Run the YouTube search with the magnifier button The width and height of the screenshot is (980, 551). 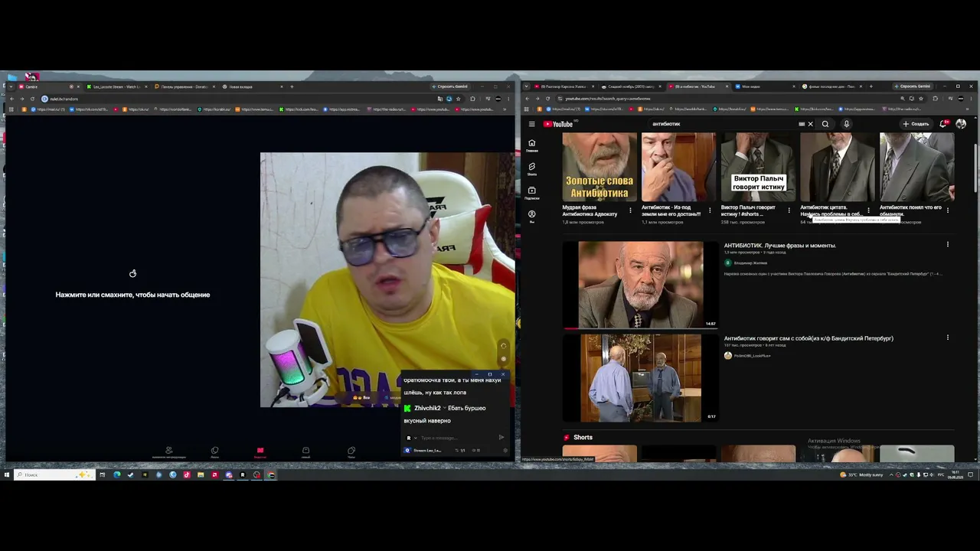825,124
